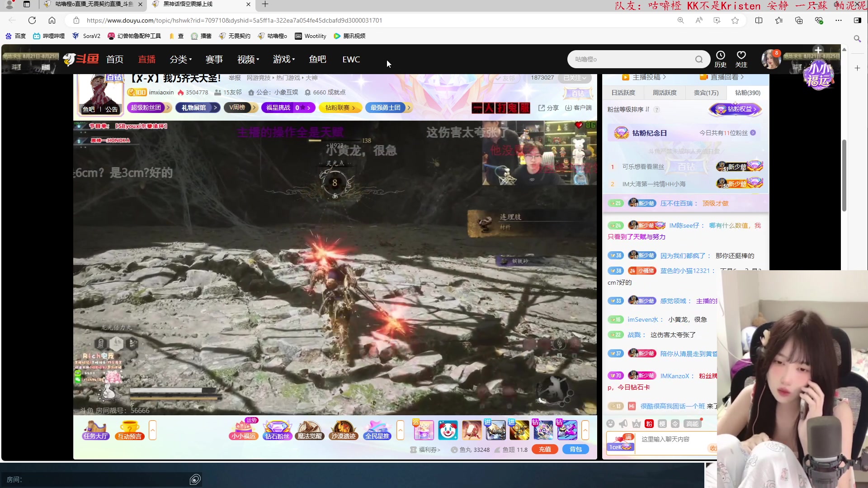
Task: Click the search magnifier in Douyu search box
Action: 699,59
